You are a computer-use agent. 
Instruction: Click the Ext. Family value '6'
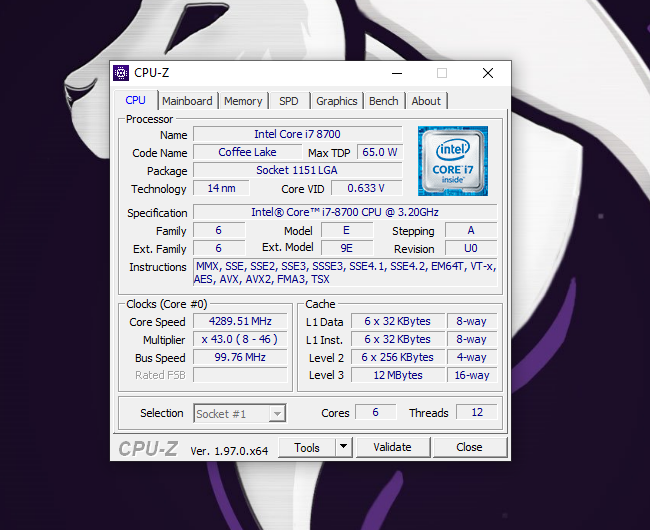coord(219,248)
